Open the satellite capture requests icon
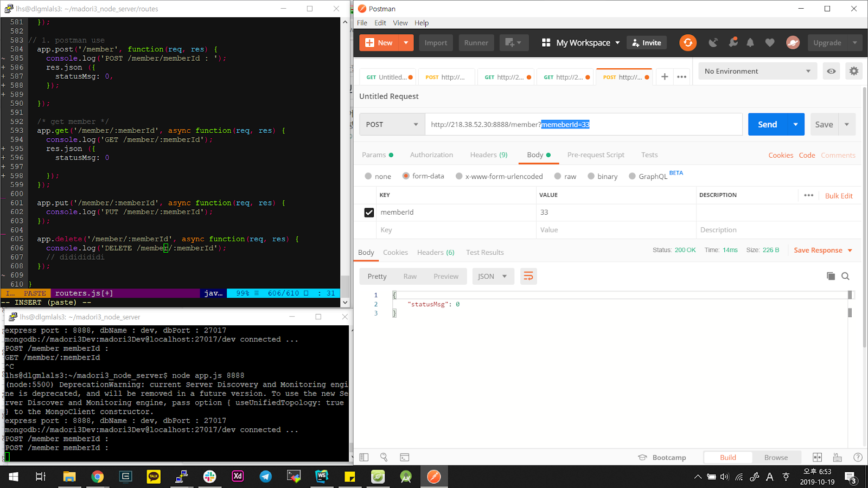The width and height of the screenshot is (868, 488). click(x=713, y=43)
